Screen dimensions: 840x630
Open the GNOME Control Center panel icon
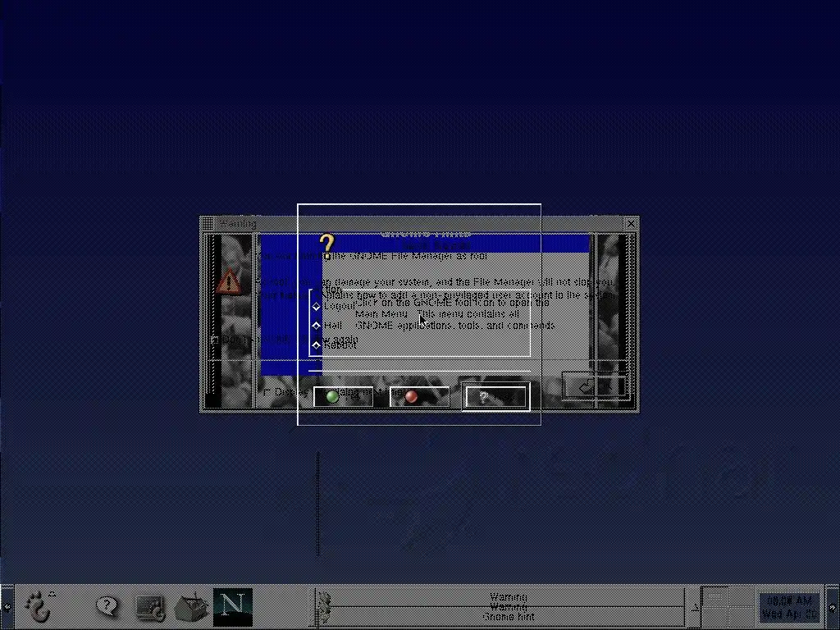pos(151,608)
